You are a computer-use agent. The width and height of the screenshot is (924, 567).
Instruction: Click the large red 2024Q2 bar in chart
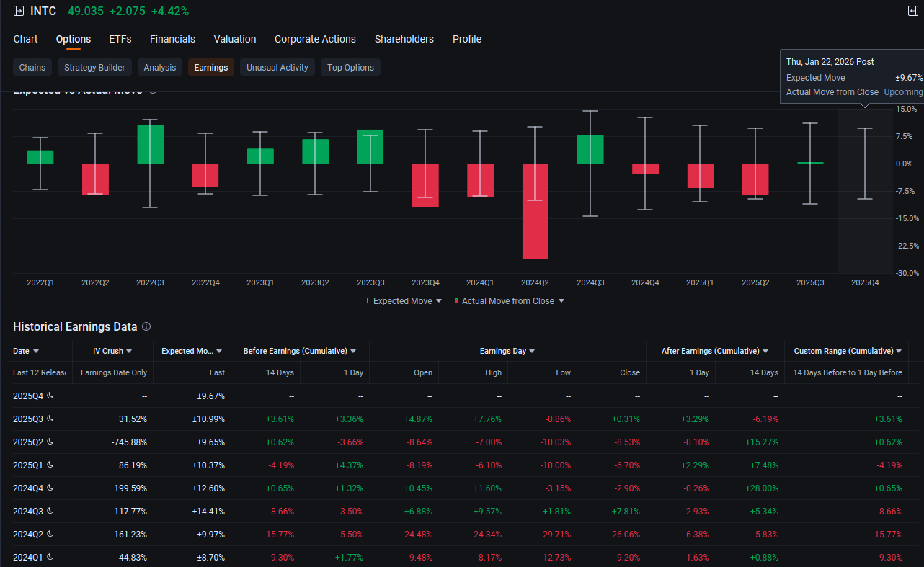tap(535, 211)
